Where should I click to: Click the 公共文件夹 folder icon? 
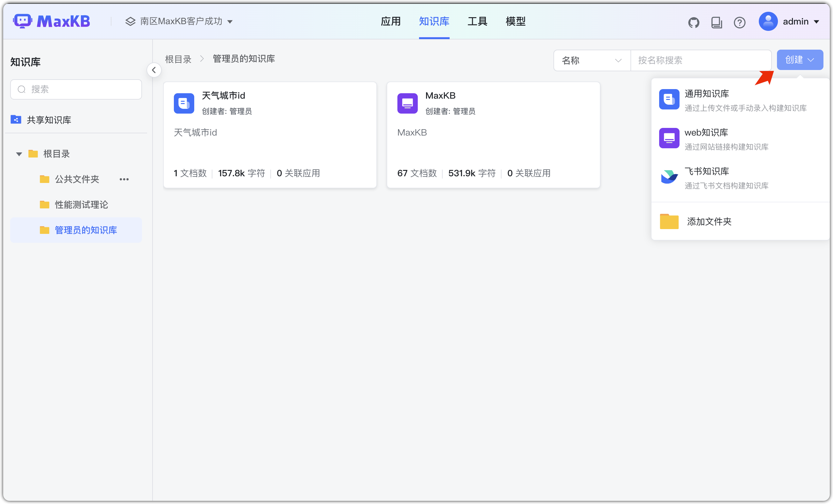44,179
